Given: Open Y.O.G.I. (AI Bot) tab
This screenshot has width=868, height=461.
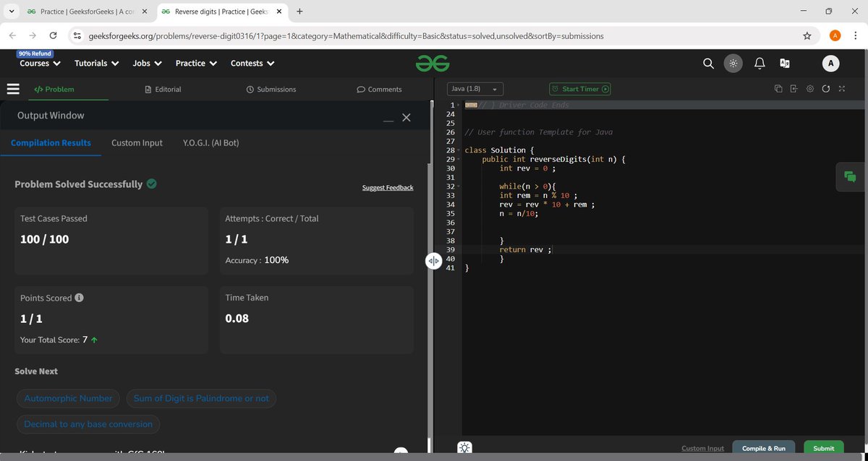Looking at the screenshot, I should (x=211, y=143).
